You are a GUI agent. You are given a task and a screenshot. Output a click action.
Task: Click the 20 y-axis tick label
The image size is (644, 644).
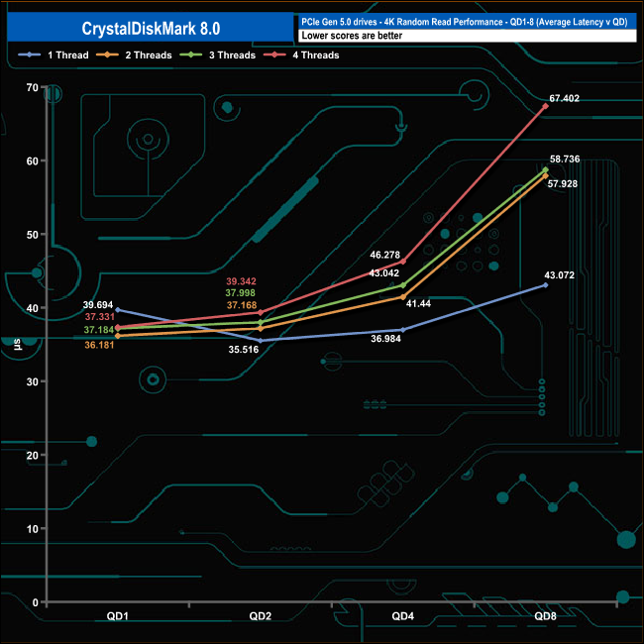pyautogui.click(x=32, y=455)
